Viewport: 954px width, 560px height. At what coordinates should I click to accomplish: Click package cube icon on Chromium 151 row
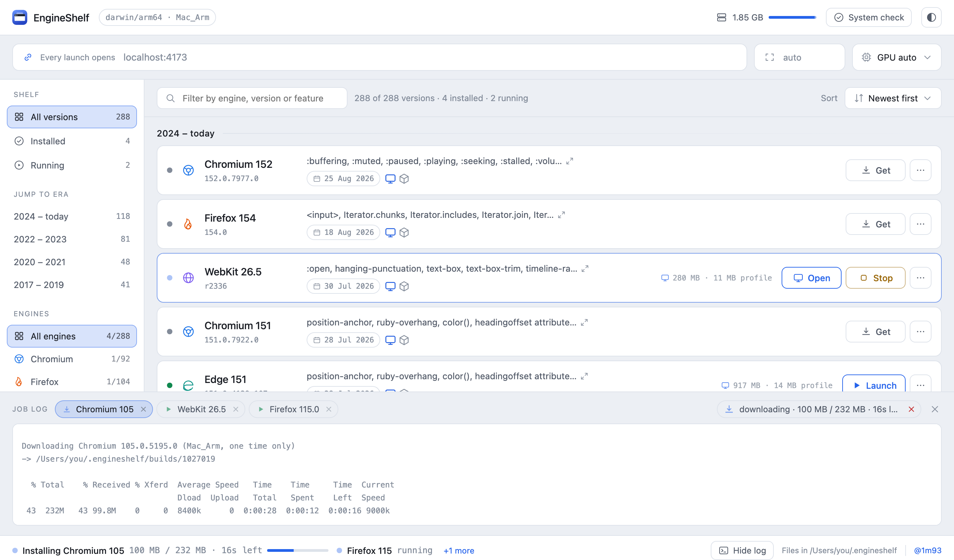[404, 340]
